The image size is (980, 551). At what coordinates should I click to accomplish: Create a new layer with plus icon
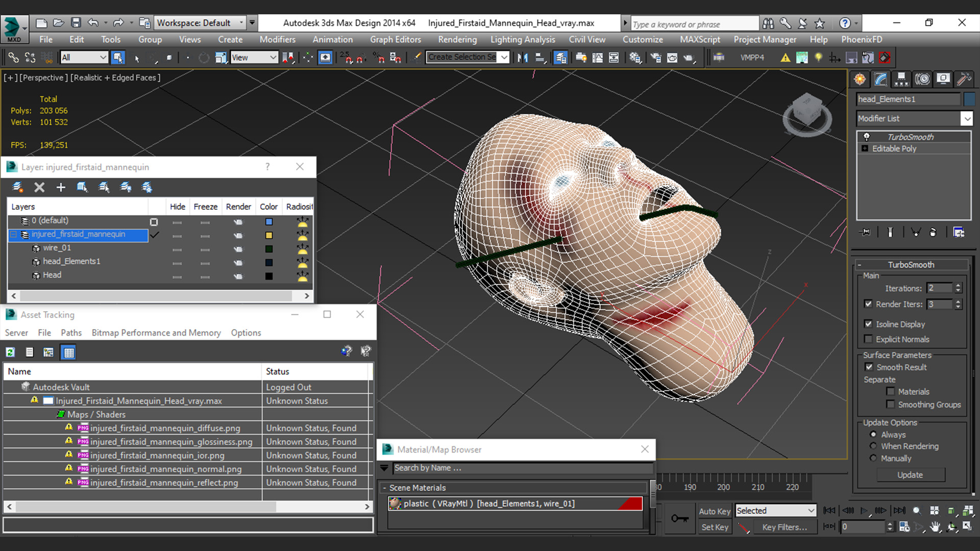click(61, 187)
